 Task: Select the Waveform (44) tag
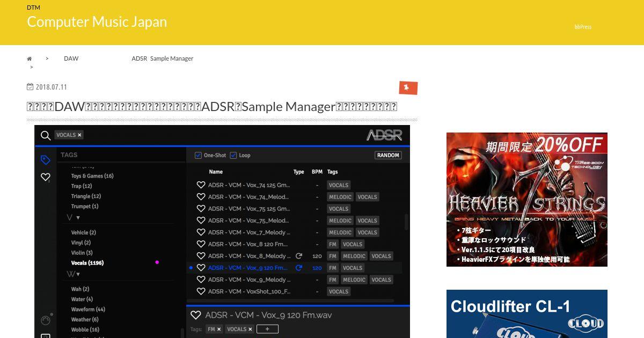88,310
